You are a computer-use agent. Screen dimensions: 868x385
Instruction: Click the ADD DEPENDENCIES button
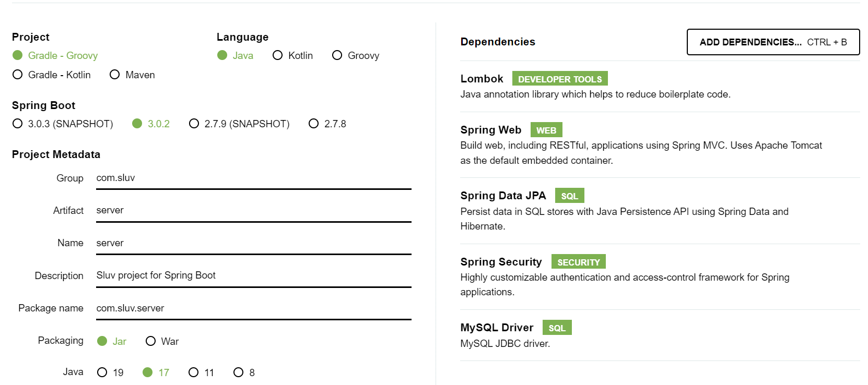tap(773, 42)
